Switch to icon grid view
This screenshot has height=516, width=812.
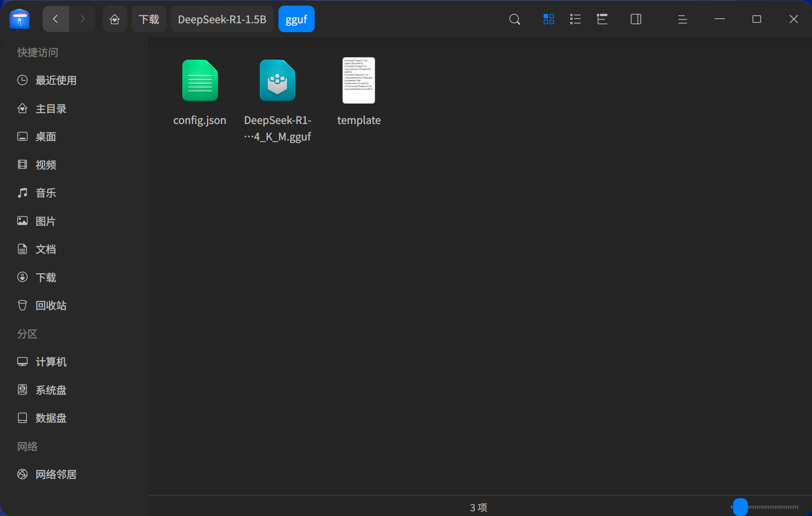[548, 19]
